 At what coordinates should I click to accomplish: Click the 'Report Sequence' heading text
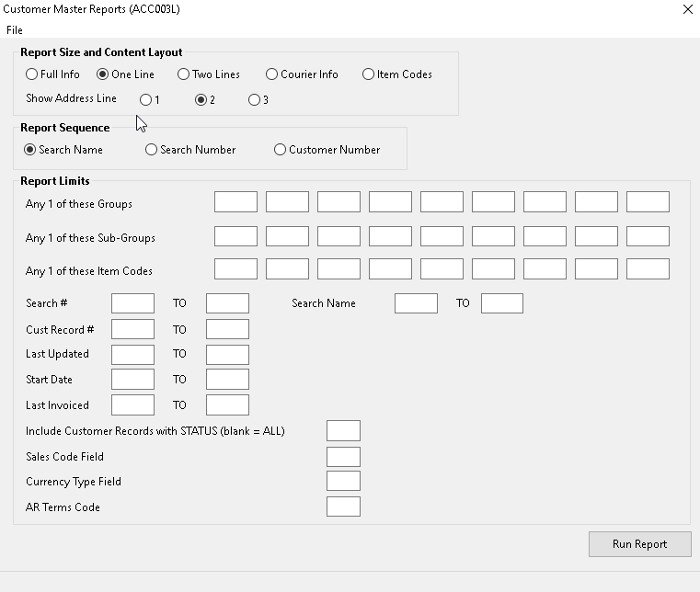64,128
